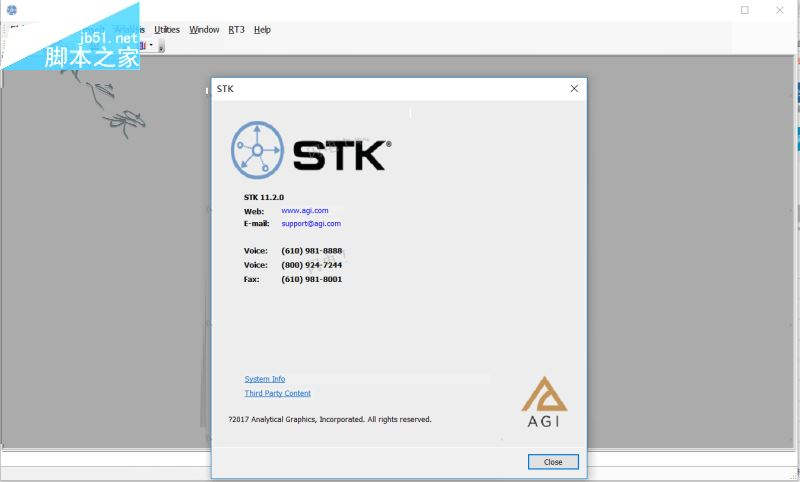Open the toolbar dropdown arrow beside the watermark

pos(151,45)
